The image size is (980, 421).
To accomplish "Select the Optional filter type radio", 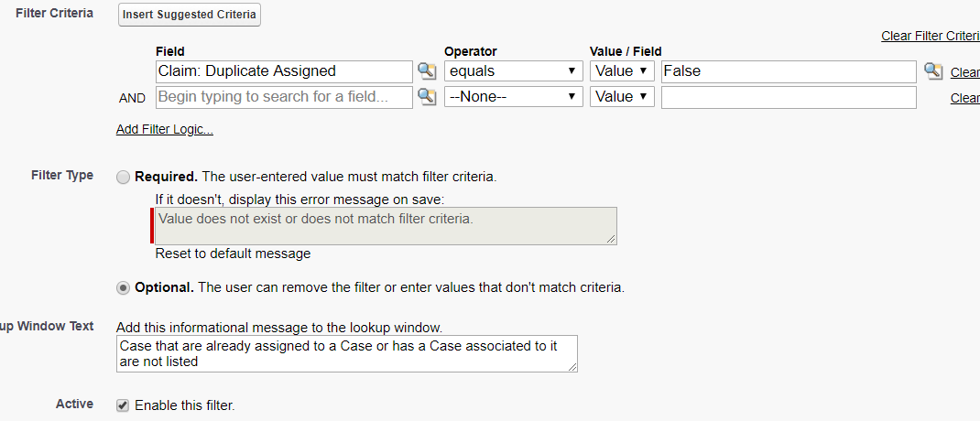I will pyautogui.click(x=123, y=287).
